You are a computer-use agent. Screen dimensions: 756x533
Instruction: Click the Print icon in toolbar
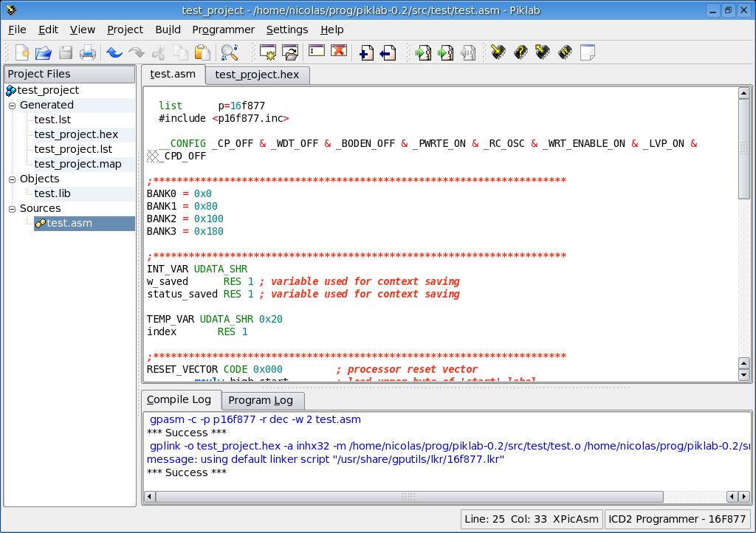pyautogui.click(x=88, y=52)
